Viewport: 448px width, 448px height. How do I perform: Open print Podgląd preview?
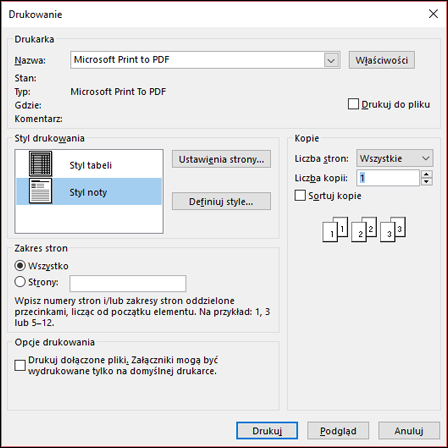pyautogui.click(x=338, y=431)
